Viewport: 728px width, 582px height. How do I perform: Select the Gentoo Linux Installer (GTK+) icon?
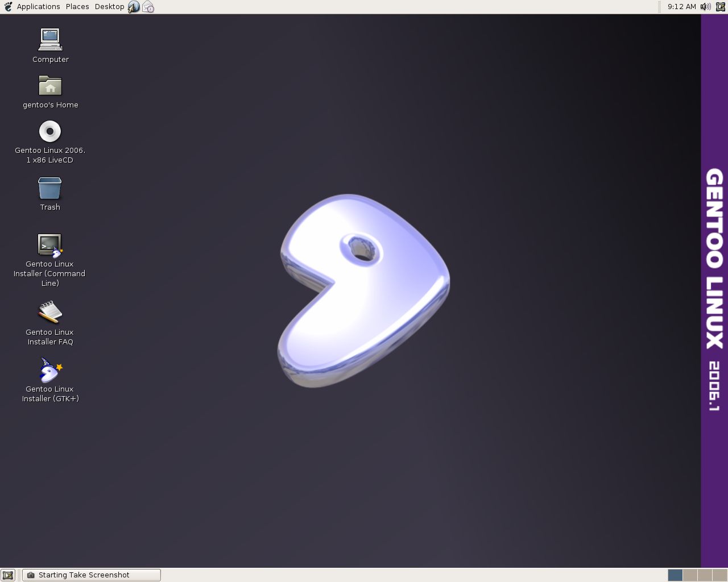point(50,370)
